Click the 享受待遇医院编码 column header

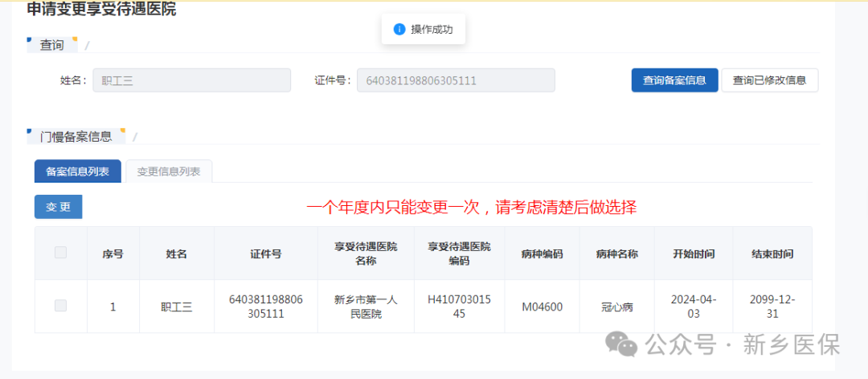[x=459, y=253]
